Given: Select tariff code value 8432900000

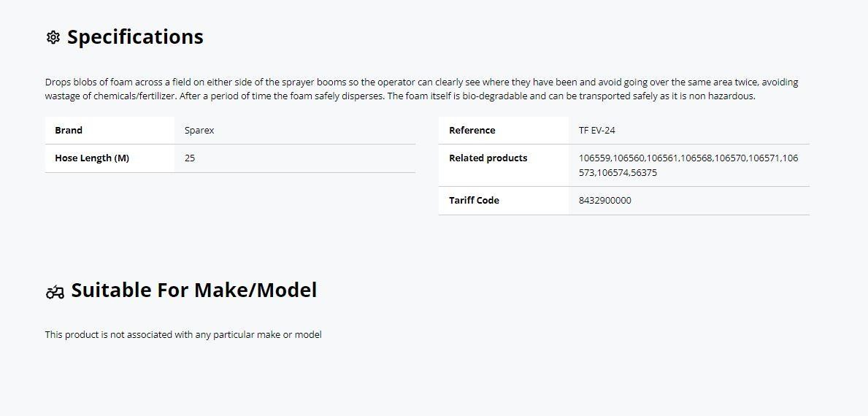Looking at the screenshot, I should [x=604, y=200].
